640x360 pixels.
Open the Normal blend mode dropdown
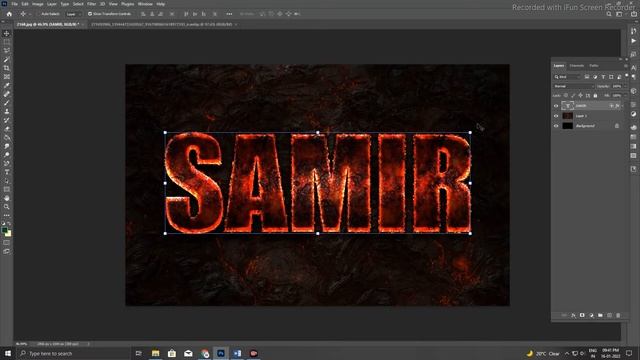(573, 86)
